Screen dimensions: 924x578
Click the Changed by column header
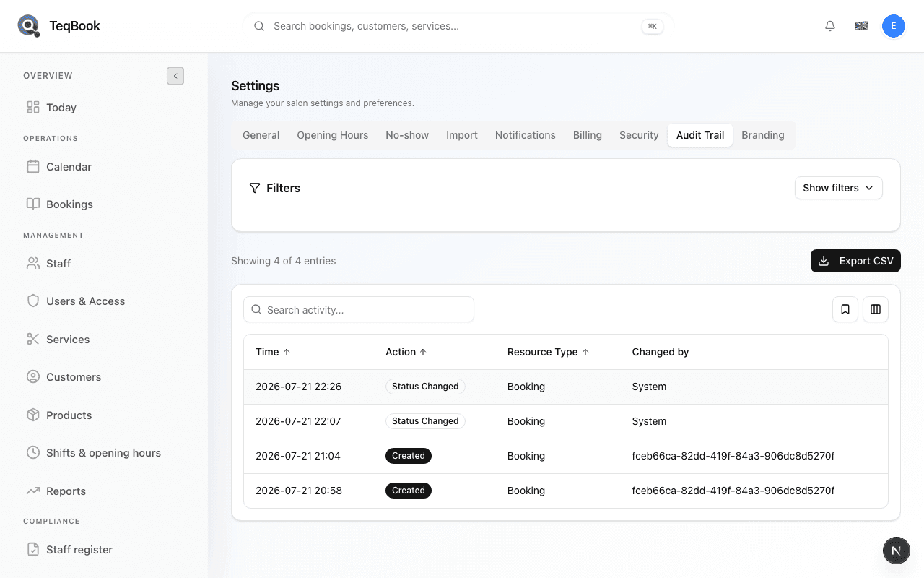[661, 352]
